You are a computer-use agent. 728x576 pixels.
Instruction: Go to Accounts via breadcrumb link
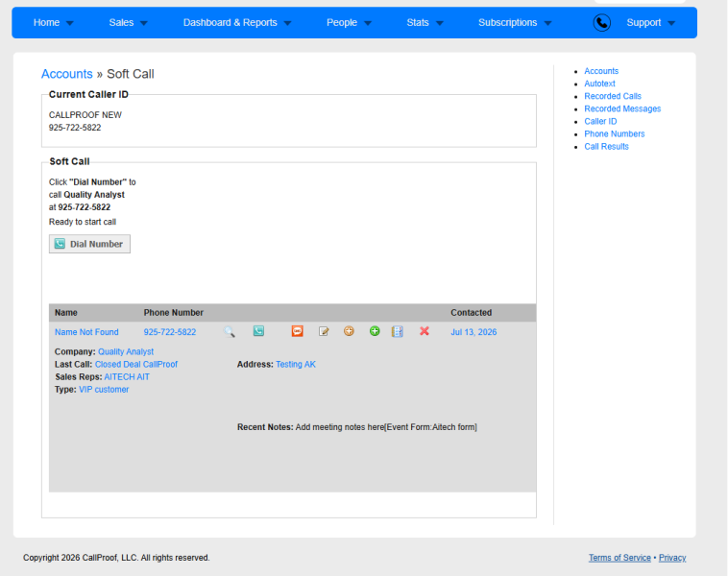pyautogui.click(x=67, y=74)
